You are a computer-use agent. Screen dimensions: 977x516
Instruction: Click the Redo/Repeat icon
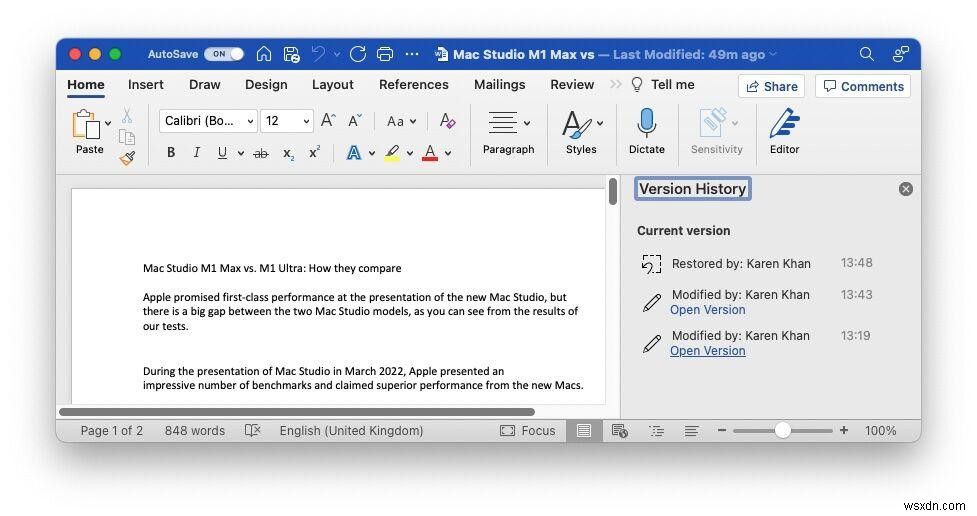(358, 54)
